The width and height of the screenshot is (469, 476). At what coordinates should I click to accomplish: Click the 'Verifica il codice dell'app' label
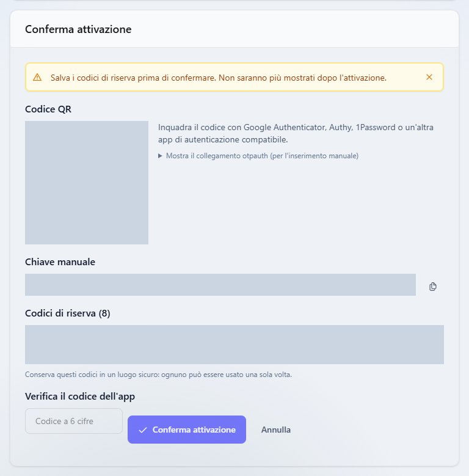click(80, 397)
